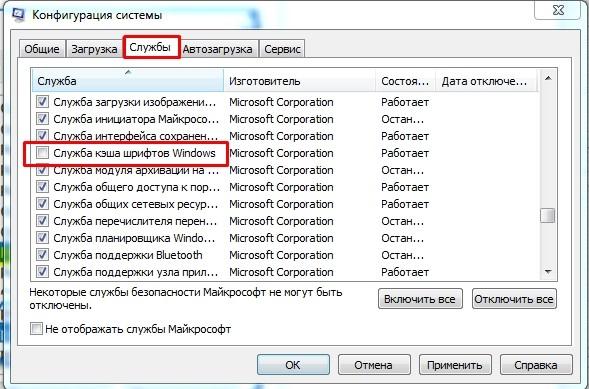Select row Служба перечислителя перен…
This screenshot has height=389, width=589.
click(285, 221)
